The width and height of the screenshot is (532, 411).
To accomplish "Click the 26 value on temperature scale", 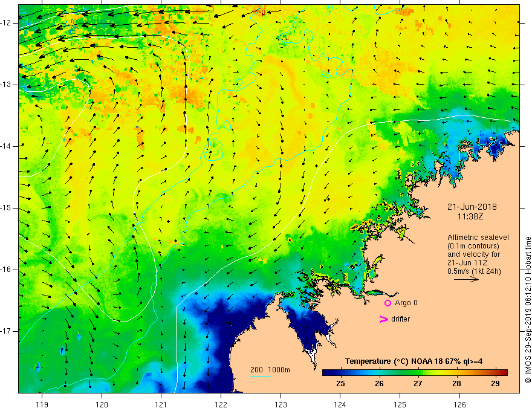I will click(x=379, y=383).
